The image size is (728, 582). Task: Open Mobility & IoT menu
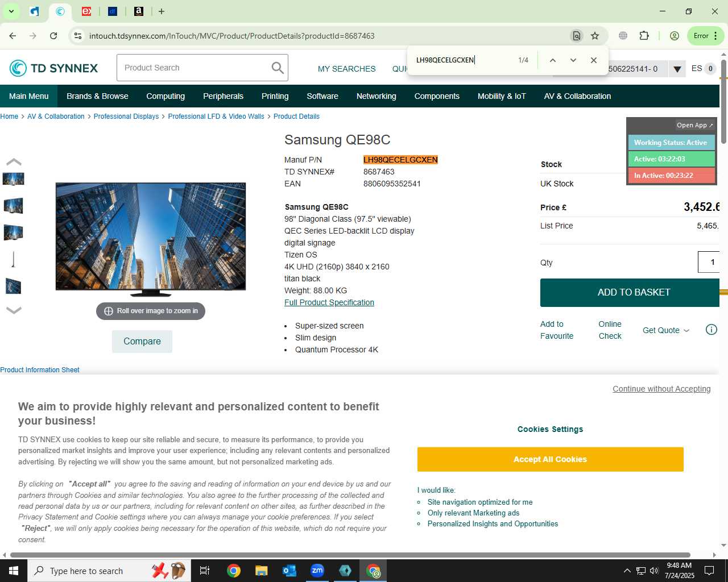click(x=502, y=96)
